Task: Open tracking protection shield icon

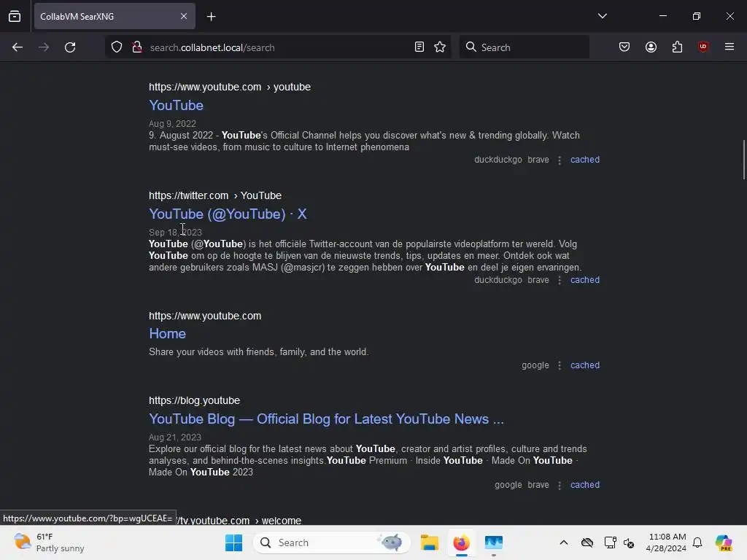Action: [x=117, y=47]
